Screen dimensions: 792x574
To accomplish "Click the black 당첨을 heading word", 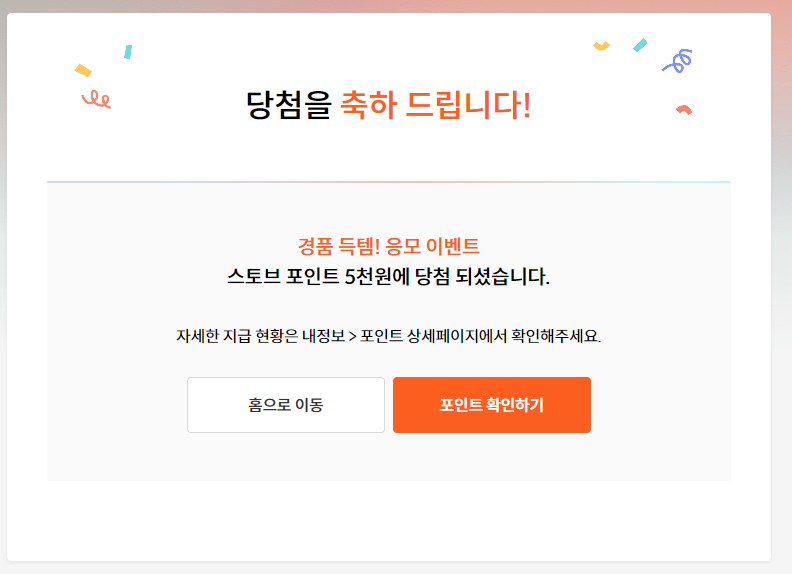I will [x=288, y=105].
